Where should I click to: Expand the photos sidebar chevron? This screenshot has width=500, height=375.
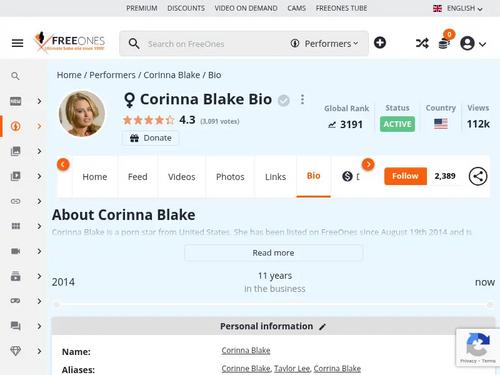click(x=39, y=151)
